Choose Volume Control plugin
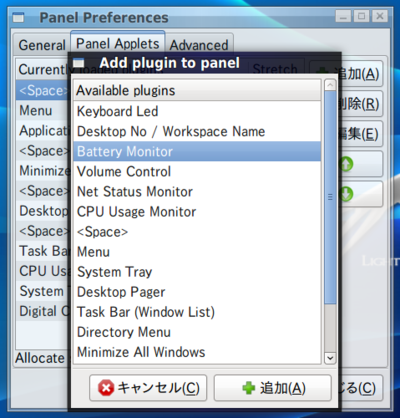 (x=197, y=171)
